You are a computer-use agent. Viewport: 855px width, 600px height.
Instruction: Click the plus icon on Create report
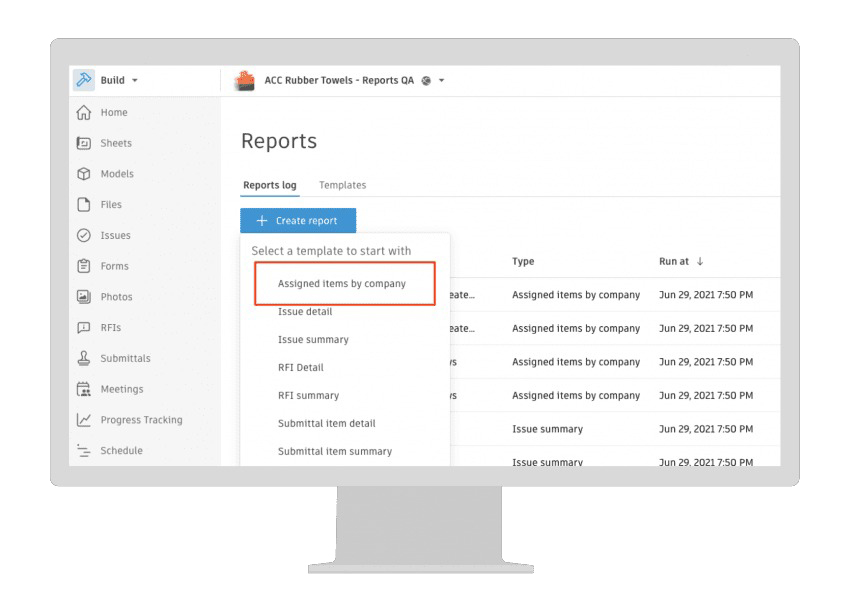[x=262, y=220]
